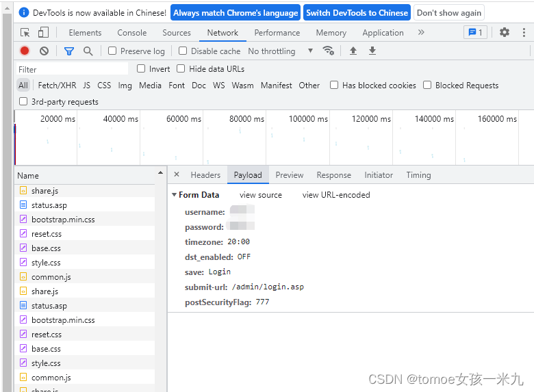
Task: Close the request details pane
Action: (x=177, y=174)
